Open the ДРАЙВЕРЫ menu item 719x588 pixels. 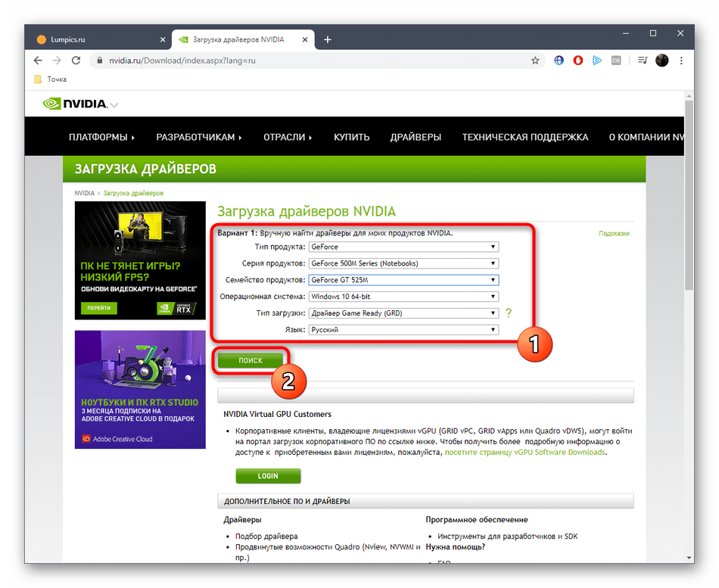(416, 137)
